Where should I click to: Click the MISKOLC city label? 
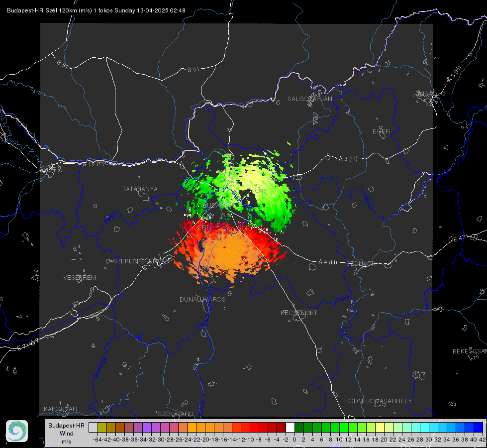[x=431, y=94]
